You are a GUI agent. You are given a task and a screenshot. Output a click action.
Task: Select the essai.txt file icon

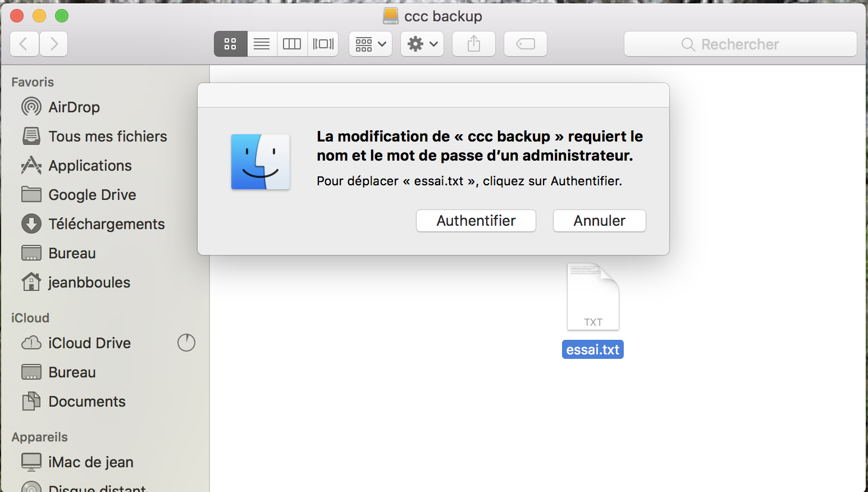593,297
